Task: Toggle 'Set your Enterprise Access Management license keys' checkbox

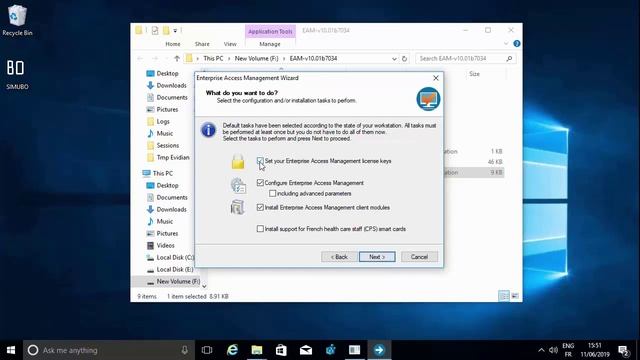Action: [x=260, y=161]
